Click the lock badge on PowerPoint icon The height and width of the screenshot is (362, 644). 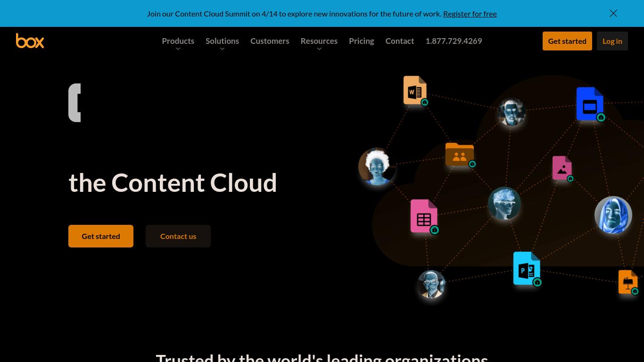(537, 282)
